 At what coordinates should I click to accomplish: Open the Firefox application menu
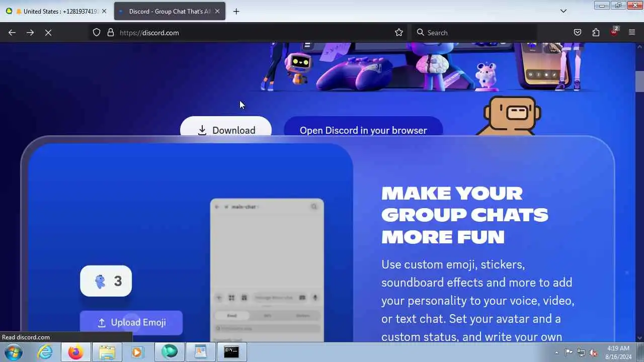coord(632,33)
